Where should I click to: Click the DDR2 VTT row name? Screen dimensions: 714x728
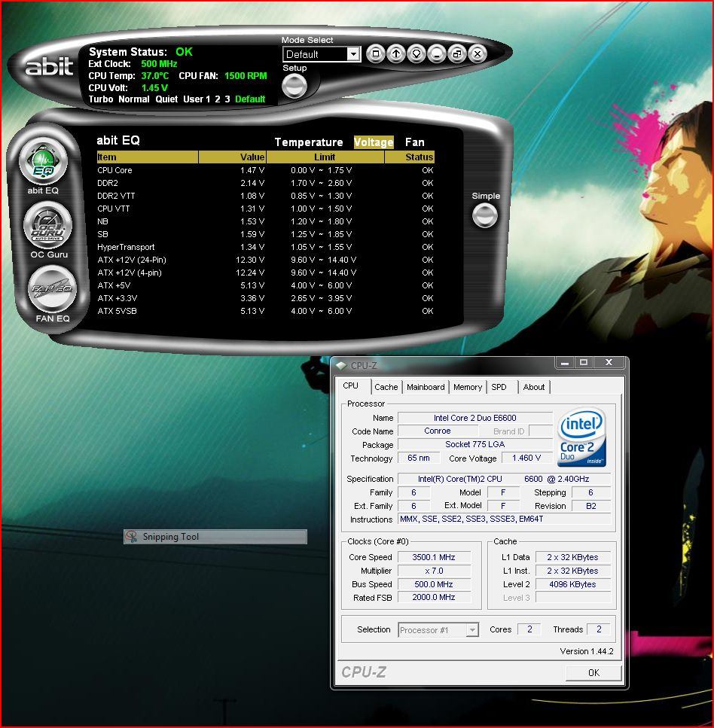point(116,196)
